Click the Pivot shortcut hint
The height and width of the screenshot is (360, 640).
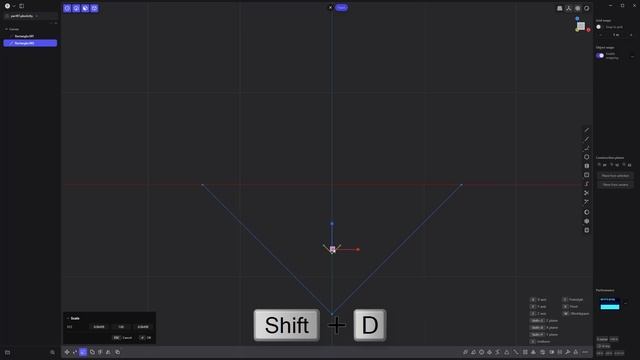tap(571, 307)
